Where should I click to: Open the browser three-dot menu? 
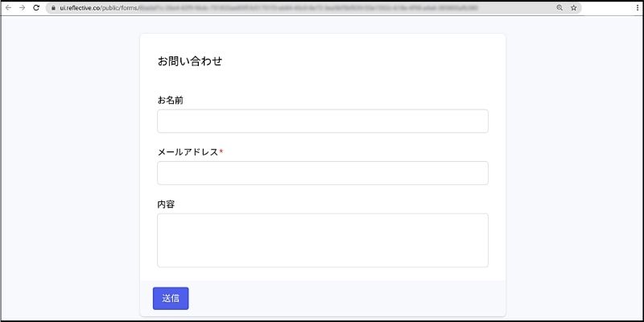tap(638, 8)
